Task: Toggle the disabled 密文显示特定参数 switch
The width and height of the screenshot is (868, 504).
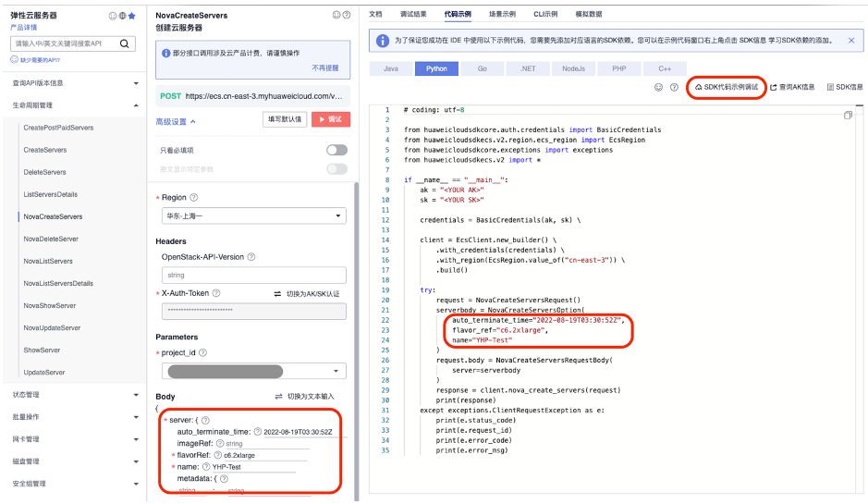Action: [336, 169]
